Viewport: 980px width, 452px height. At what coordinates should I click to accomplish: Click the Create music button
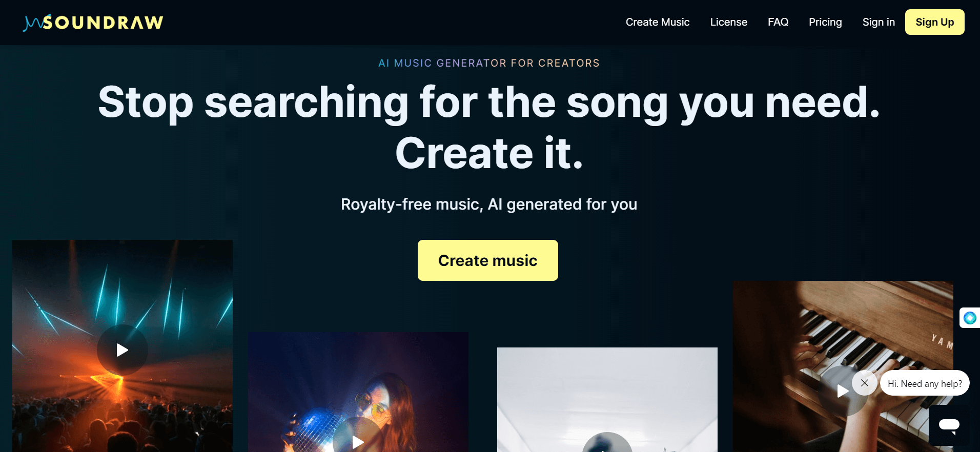coord(487,260)
